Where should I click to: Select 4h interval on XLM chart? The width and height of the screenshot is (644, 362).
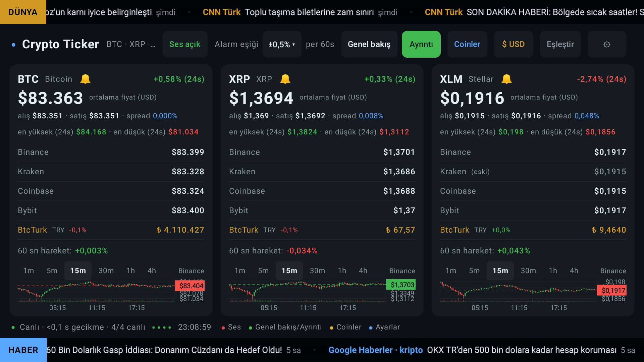point(574,270)
